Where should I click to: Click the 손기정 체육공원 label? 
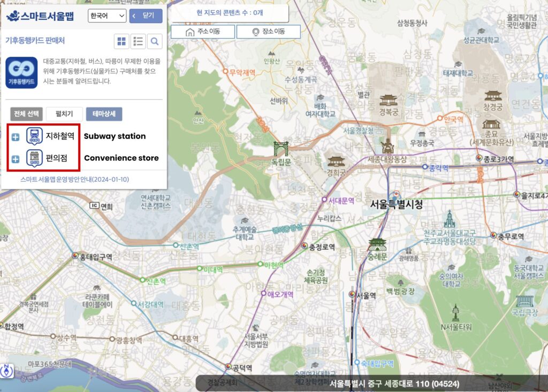pos(317,276)
